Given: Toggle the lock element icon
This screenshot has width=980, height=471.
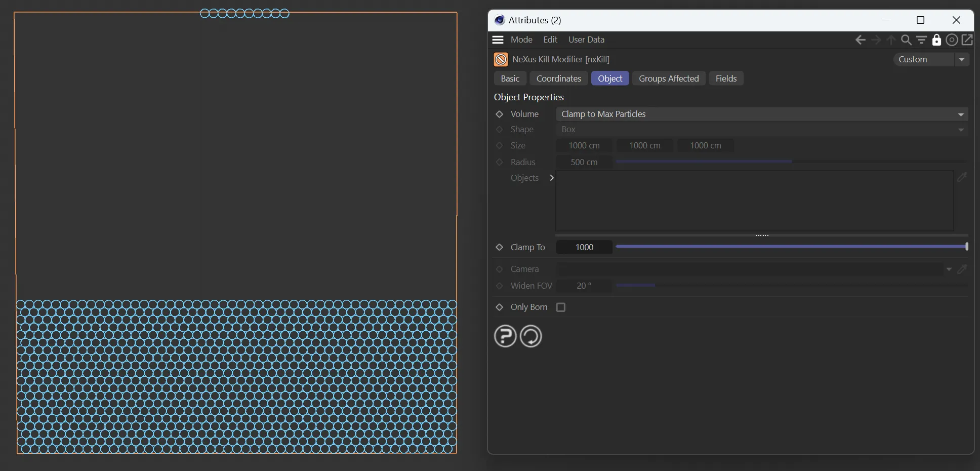Looking at the screenshot, I should tap(936, 40).
